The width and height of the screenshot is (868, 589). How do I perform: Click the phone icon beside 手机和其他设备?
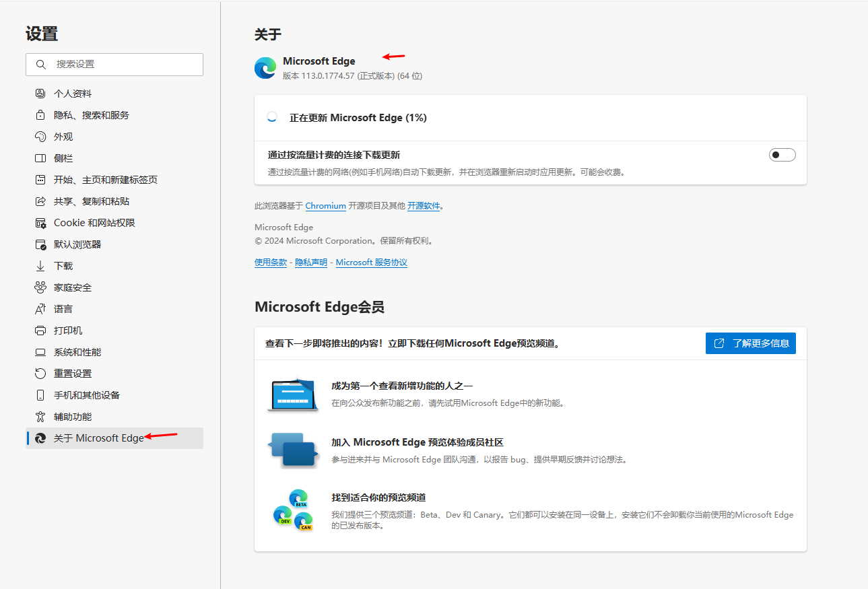40,395
